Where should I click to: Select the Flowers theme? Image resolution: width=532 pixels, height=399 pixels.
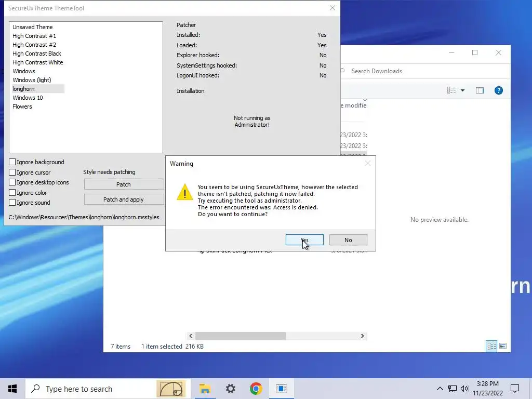(x=22, y=107)
